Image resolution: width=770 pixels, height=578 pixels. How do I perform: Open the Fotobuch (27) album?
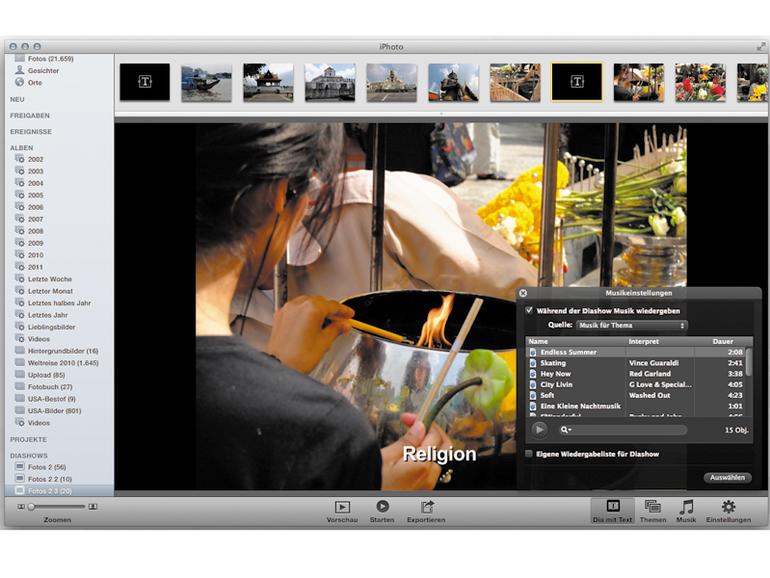point(50,386)
